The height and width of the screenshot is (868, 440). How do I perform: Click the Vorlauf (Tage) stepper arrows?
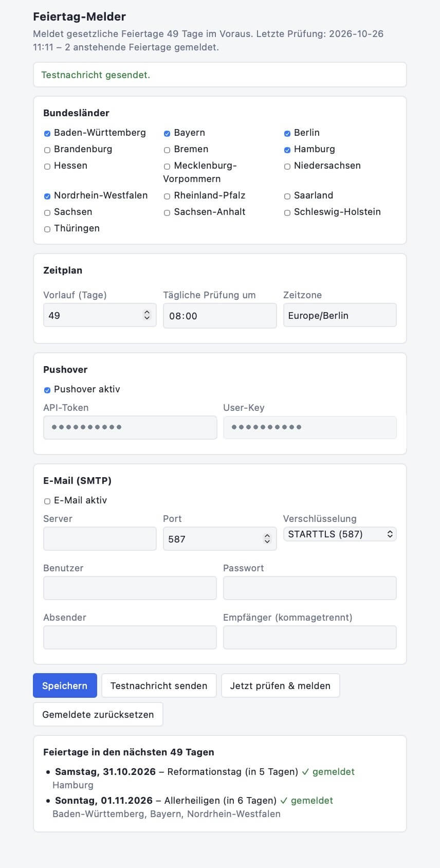coord(147,315)
